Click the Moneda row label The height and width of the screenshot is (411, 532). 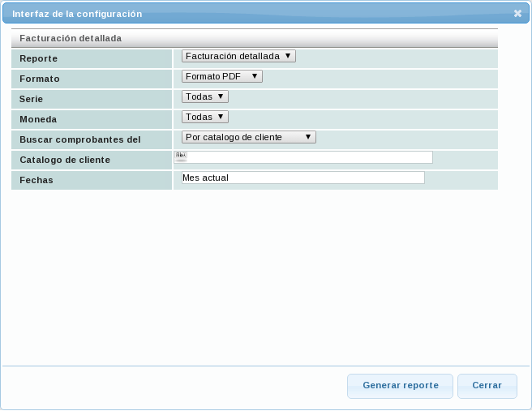[38, 119]
